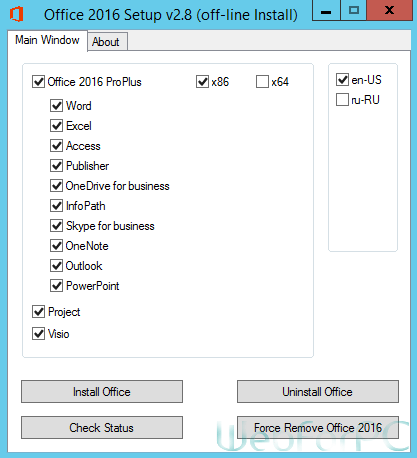Click the Install Office button
The height and width of the screenshot is (458, 417).
pyautogui.click(x=102, y=392)
